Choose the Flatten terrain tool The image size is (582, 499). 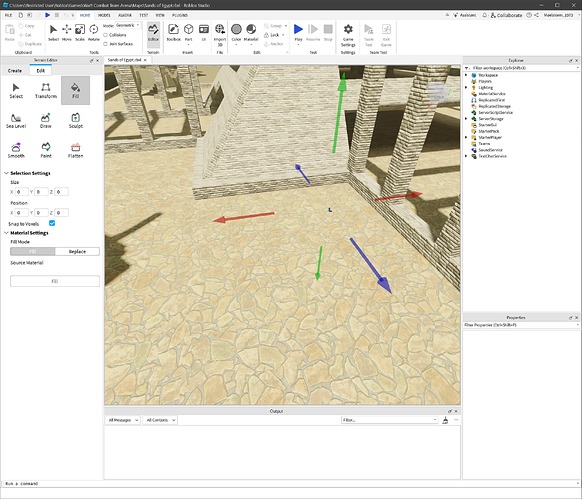[75, 150]
